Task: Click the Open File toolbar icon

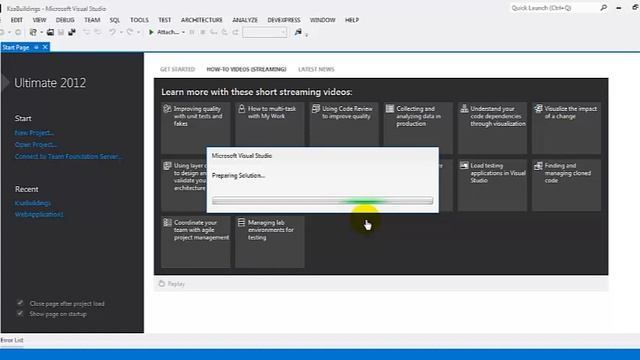Action: [50, 32]
